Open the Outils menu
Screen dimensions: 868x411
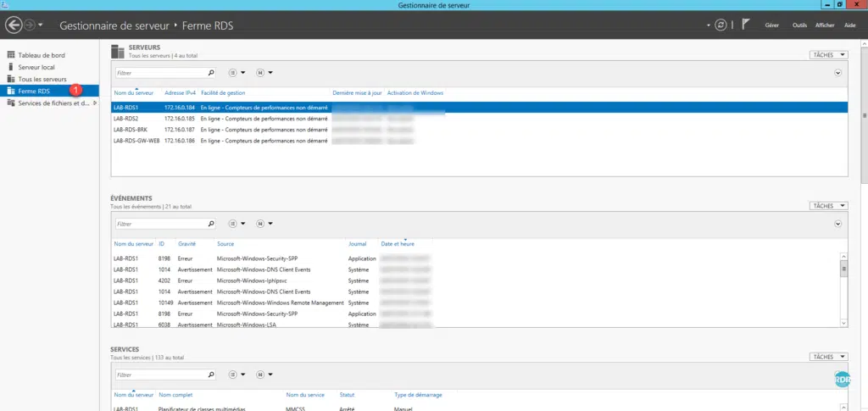tap(799, 25)
